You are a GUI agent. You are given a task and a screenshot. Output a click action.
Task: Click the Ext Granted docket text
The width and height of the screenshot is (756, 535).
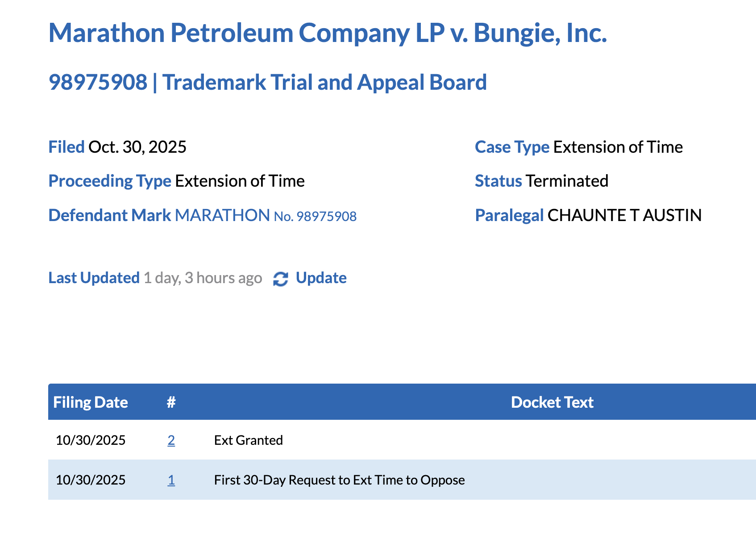point(248,440)
